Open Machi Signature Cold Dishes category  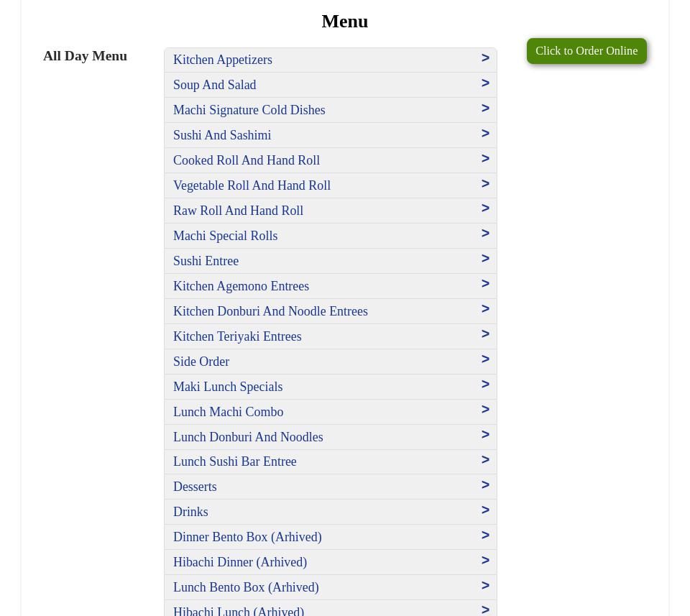[x=249, y=110]
